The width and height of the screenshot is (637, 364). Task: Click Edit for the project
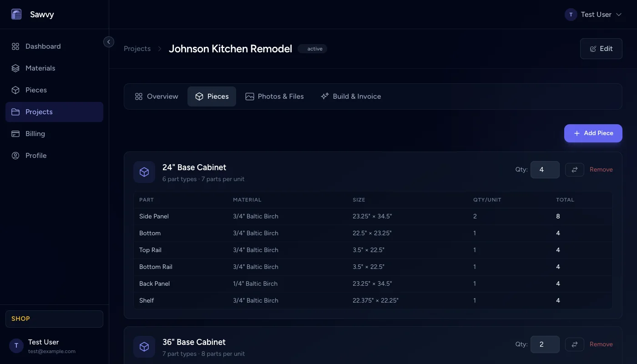[601, 49]
